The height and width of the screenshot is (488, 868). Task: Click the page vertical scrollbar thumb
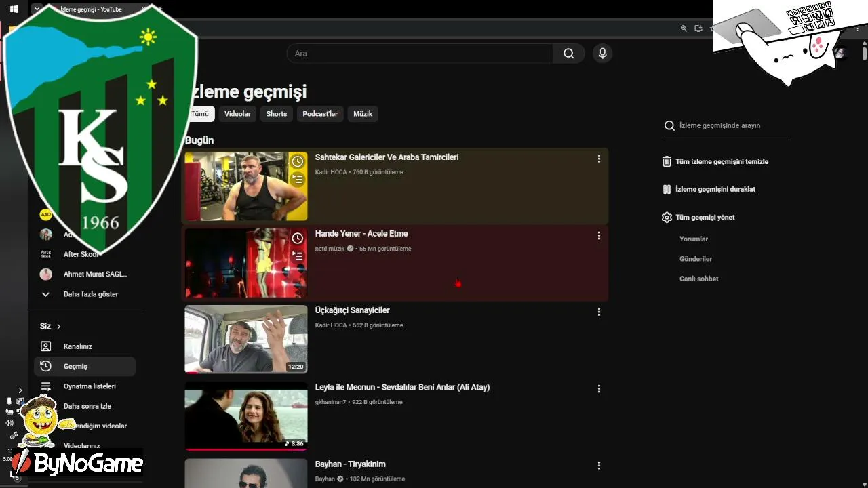tap(865, 53)
